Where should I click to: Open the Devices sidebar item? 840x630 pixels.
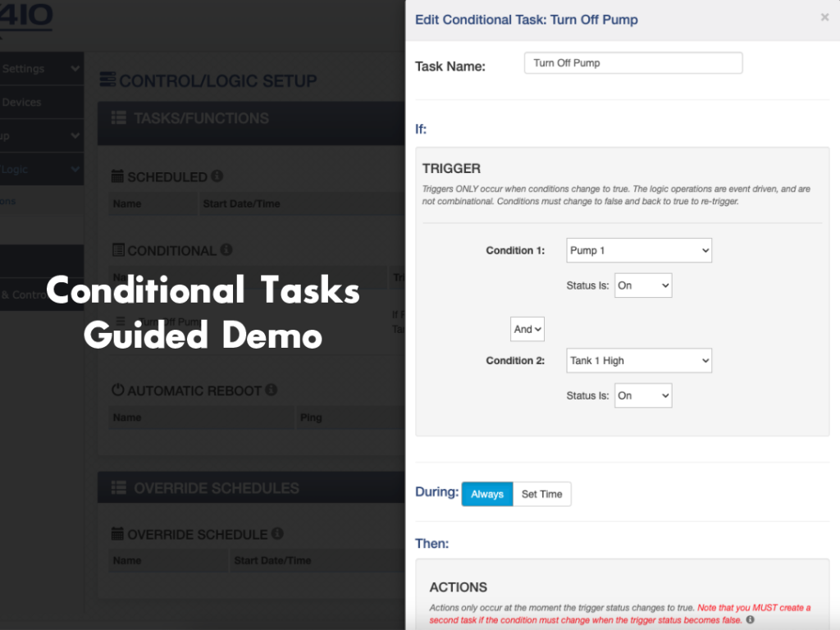[x=42, y=103]
